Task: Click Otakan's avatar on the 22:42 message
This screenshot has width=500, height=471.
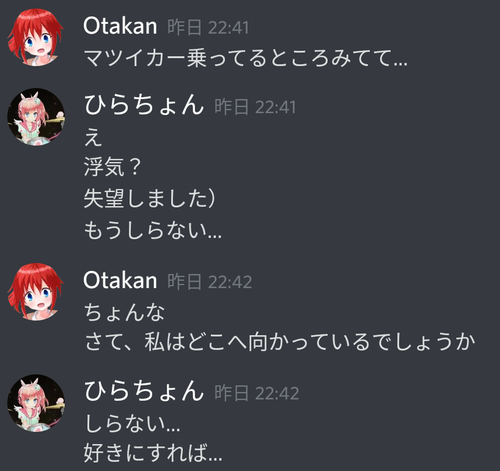Action: point(36,292)
